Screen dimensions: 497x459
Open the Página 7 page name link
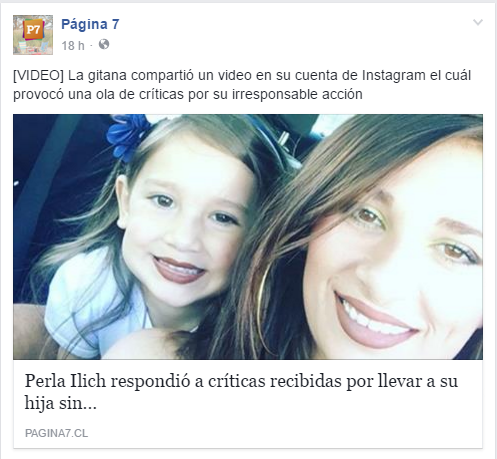[x=90, y=24]
